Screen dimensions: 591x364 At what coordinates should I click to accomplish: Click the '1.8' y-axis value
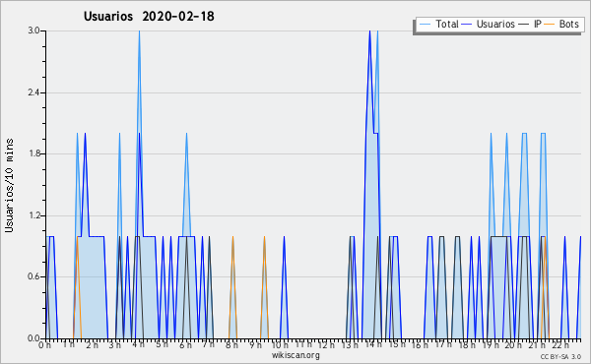coord(33,153)
